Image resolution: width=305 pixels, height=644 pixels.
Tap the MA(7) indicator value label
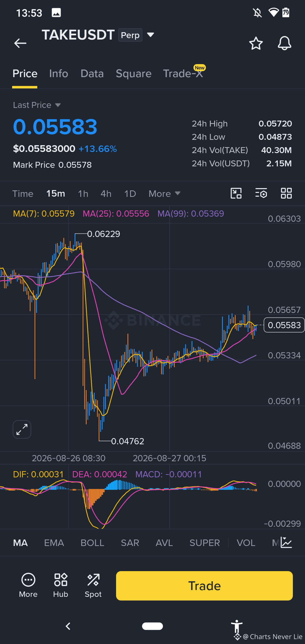click(x=44, y=214)
